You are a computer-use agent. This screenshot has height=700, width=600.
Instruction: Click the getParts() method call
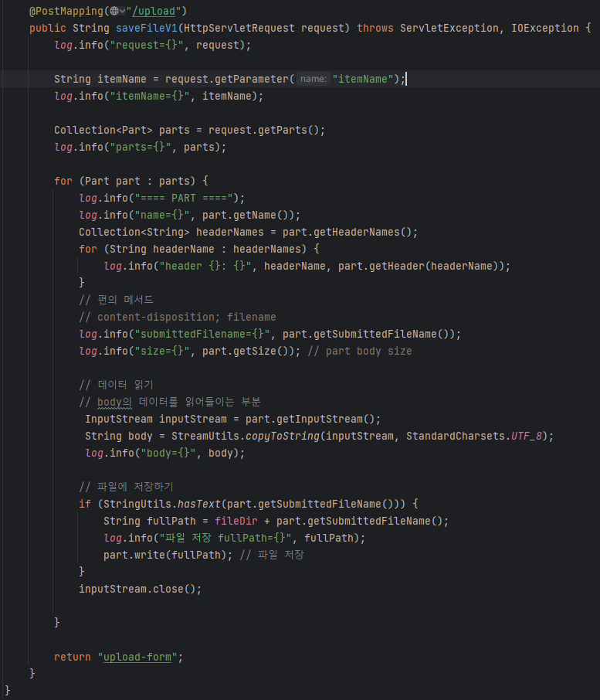(288, 130)
